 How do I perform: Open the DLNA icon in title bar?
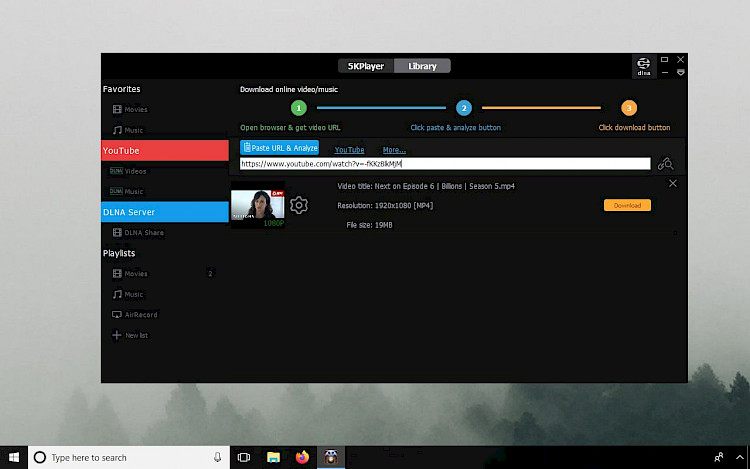(x=643, y=66)
